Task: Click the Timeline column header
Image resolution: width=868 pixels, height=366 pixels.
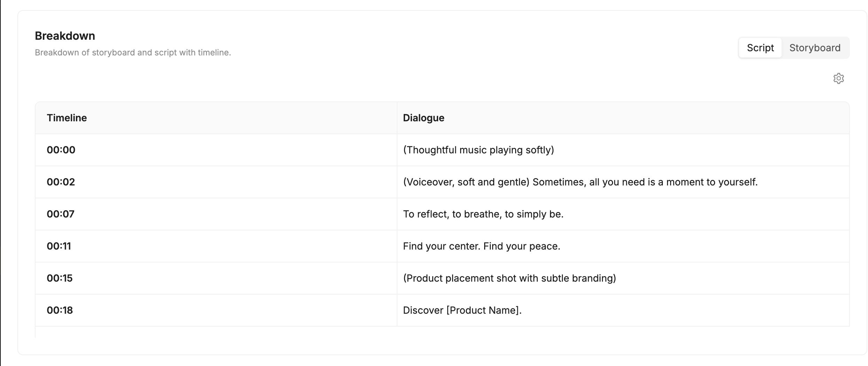Action: (67, 118)
